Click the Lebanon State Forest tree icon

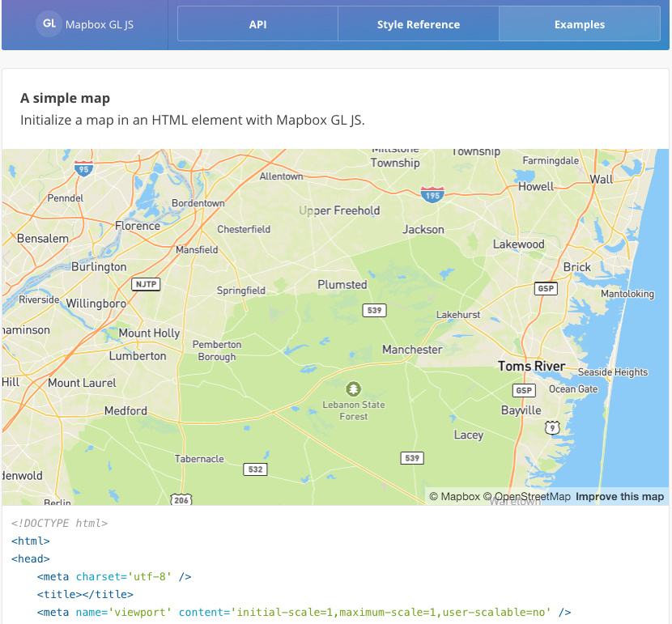coord(353,388)
